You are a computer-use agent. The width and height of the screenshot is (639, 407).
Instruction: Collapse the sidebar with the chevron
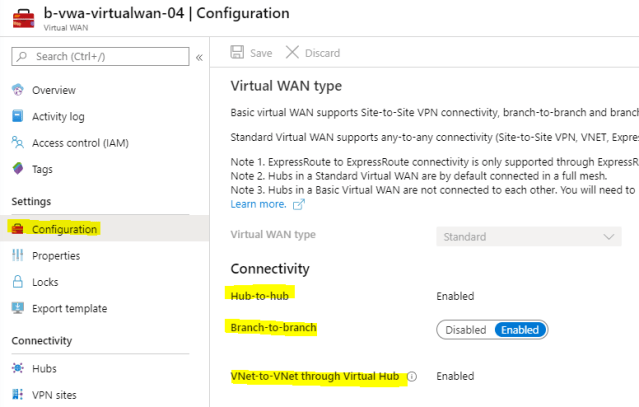(x=198, y=57)
